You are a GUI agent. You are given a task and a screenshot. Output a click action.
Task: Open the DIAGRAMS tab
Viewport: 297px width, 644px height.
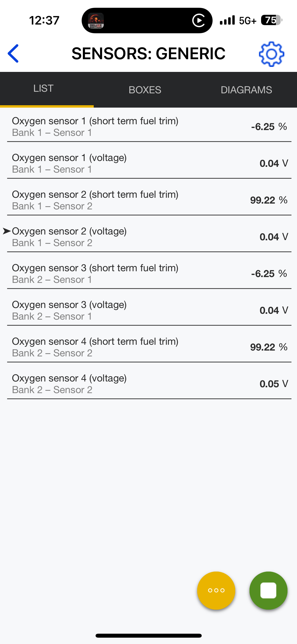click(246, 90)
